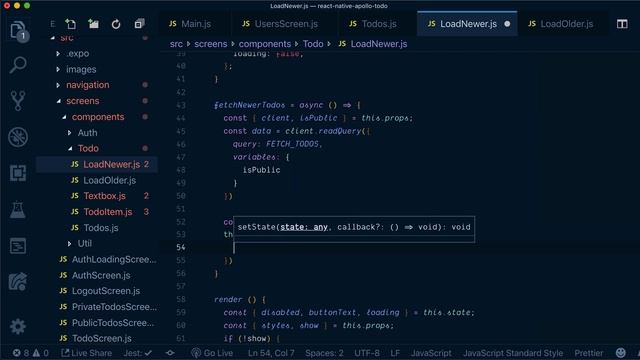The height and width of the screenshot is (360, 640).
Task: Open the Extensions view in activity bar
Action: (18, 173)
